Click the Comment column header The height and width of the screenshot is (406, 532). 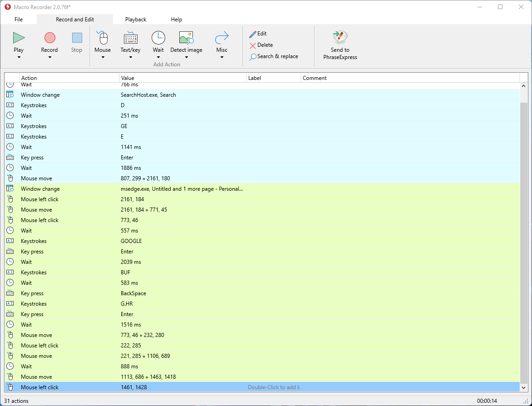[x=410, y=78]
